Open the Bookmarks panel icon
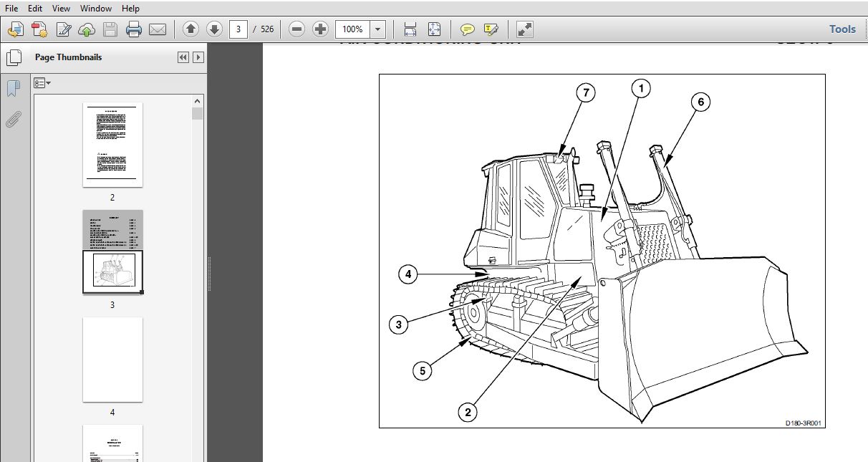Image resolution: width=868 pixels, height=462 pixels. pyautogui.click(x=13, y=88)
